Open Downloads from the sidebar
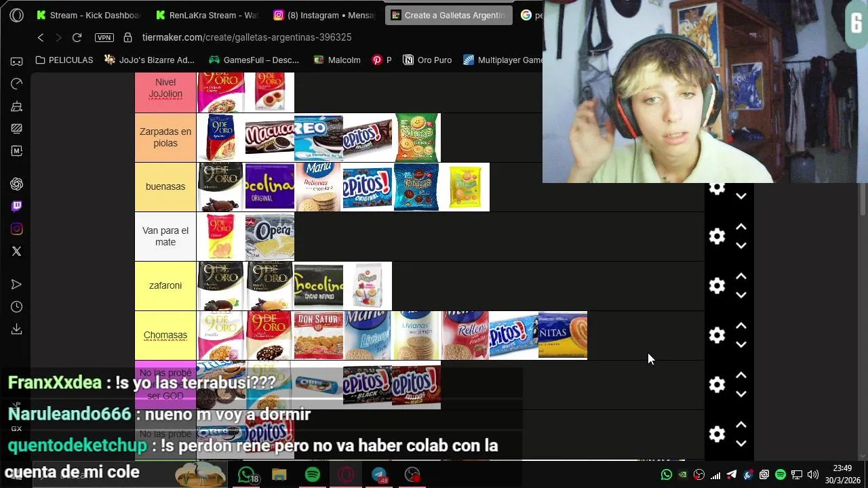Viewport: 868px width, 488px height. point(17,329)
